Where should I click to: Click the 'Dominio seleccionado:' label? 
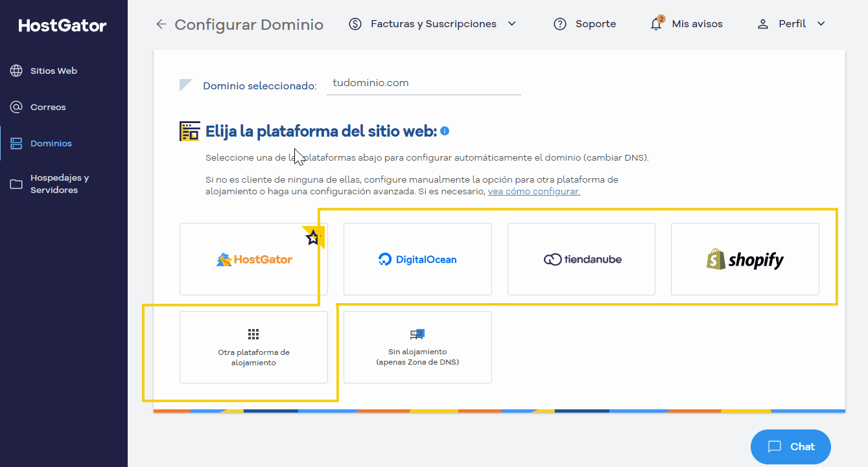coord(259,86)
